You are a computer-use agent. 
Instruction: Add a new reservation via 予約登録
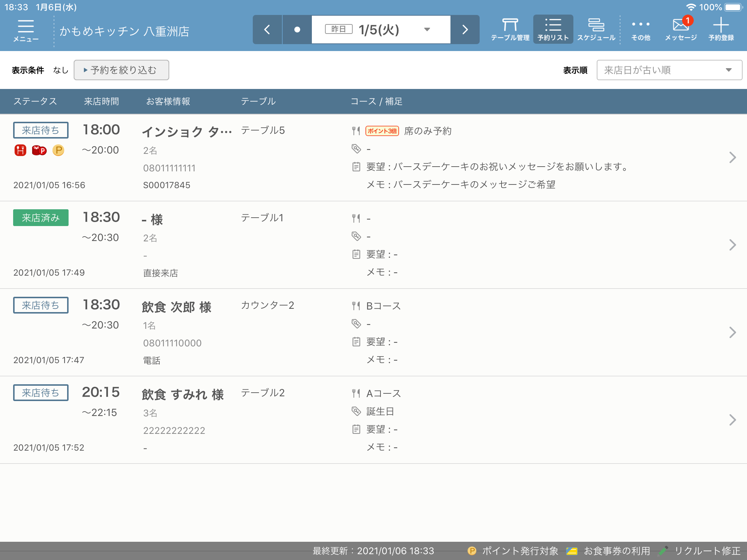click(x=721, y=30)
